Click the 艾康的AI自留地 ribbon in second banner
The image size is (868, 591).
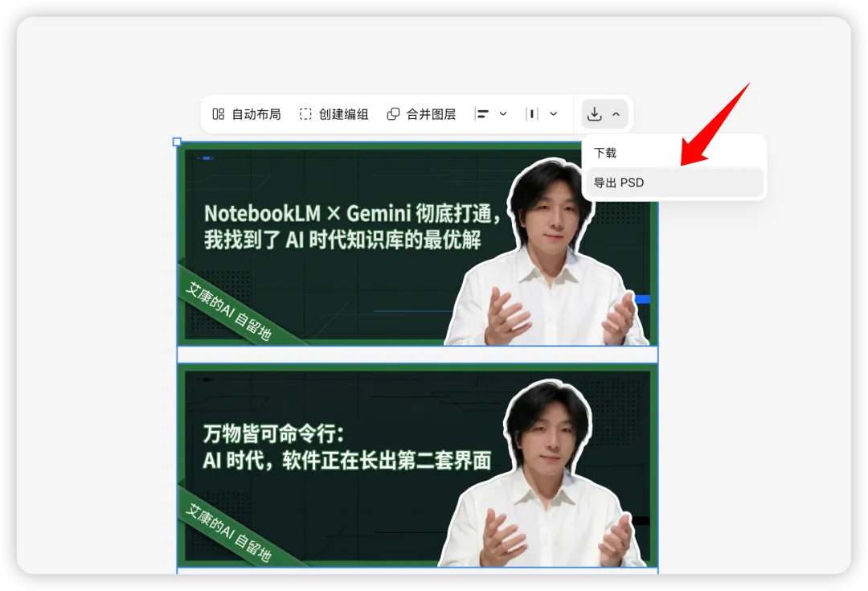(x=230, y=532)
